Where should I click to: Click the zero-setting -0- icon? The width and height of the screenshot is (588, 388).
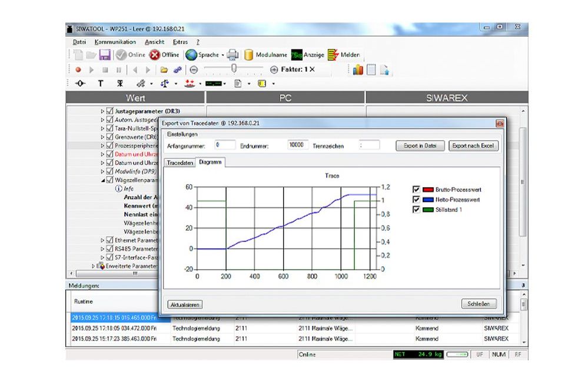(x=80, y=83)
